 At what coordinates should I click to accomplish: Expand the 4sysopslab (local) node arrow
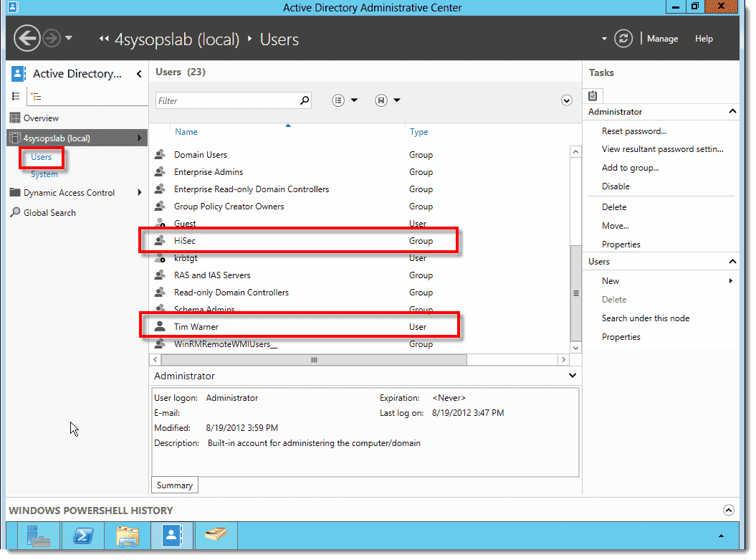point(139,138)
